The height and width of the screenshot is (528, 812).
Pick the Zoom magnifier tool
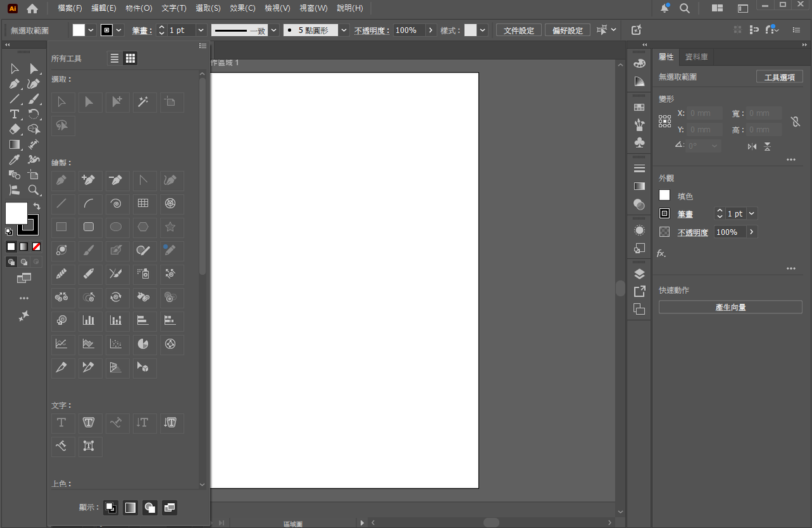click(34, 190)
